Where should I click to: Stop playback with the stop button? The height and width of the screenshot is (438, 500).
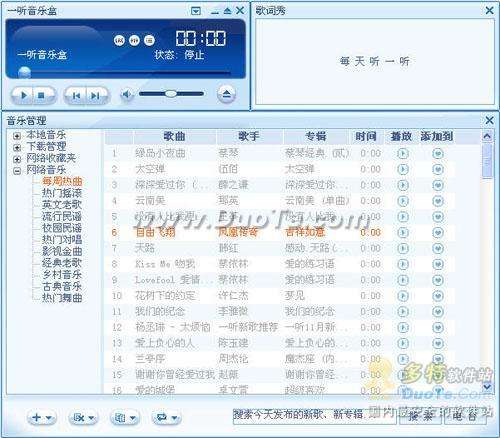[41, 95]
